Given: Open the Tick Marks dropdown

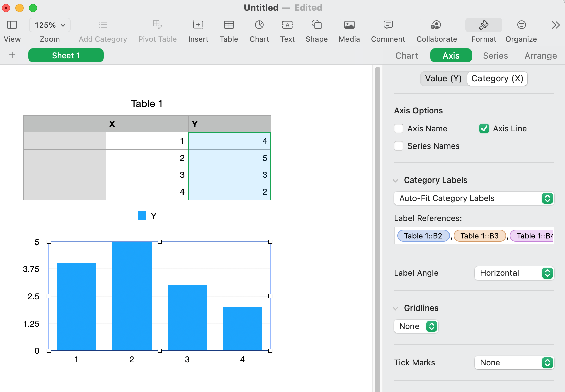Looking at the screenshot, I should [x=514, y=363].
